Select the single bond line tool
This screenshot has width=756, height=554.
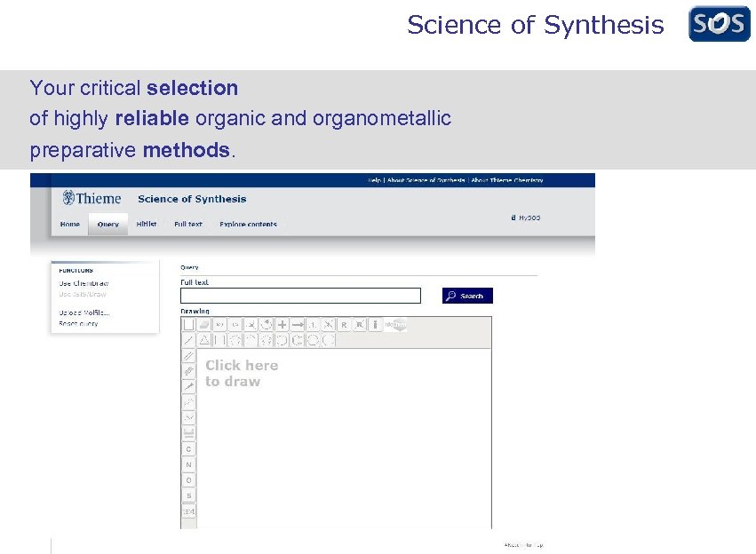click(x=188, y=340)
